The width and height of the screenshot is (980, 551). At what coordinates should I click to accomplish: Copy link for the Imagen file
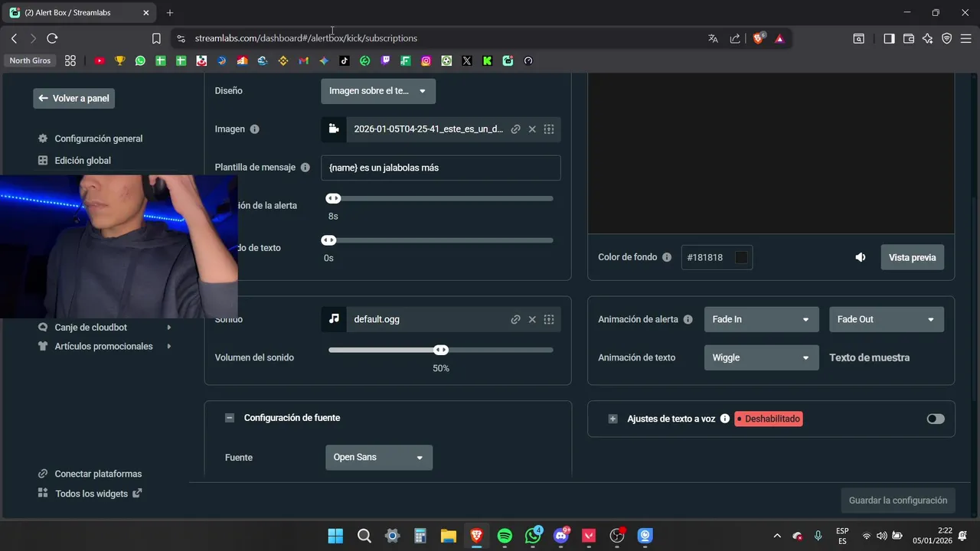515,129
